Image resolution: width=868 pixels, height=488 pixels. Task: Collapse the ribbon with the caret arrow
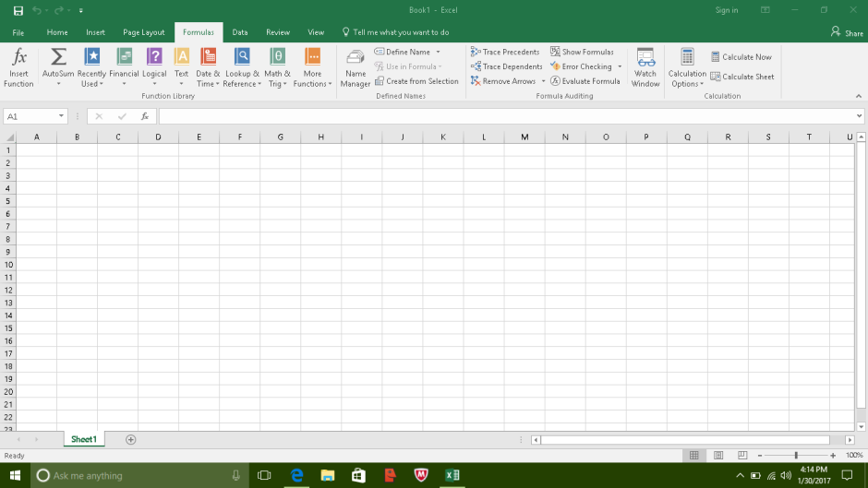(x=859, y=96)
